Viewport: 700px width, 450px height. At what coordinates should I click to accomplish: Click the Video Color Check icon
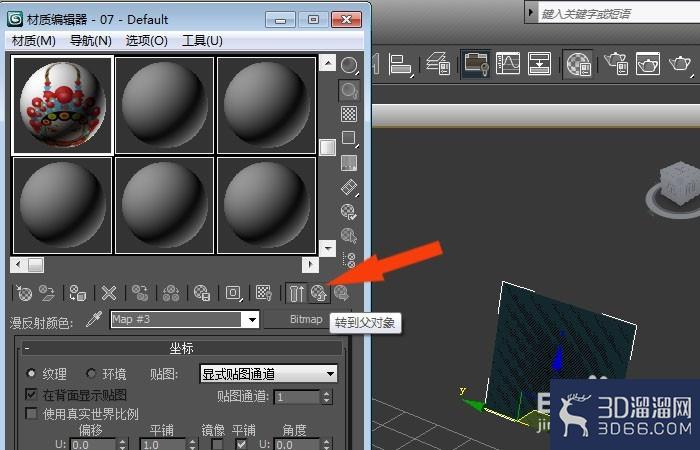point(349,163)
